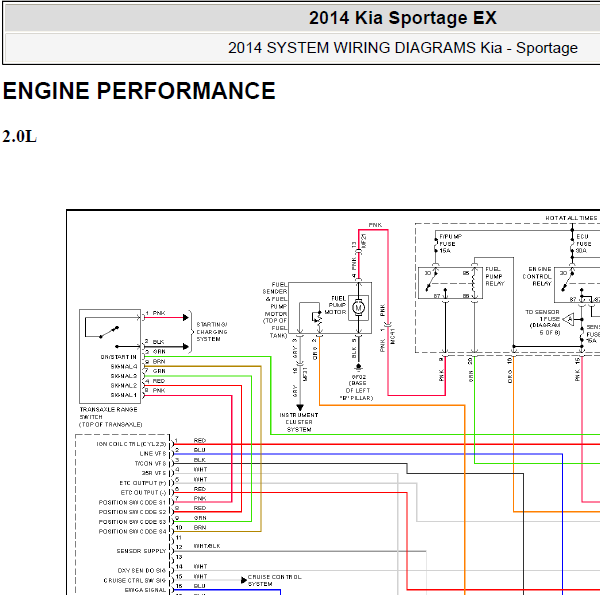Click 'FUEL SENDER & FUEL PUMP MOTOR (TOP OF FUEL TANK)' label

pos(274,310)
